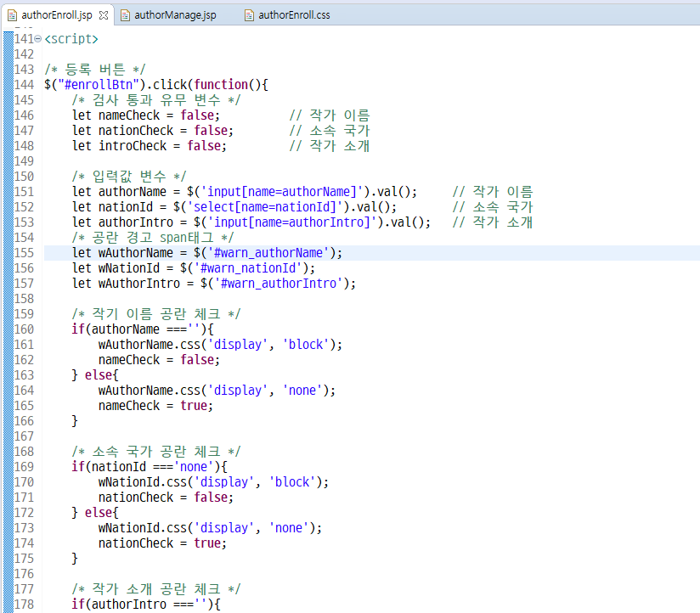The image size is (700, 613).
Task: Collapse the script block at line 141
Action: click(x=38, y=39)
